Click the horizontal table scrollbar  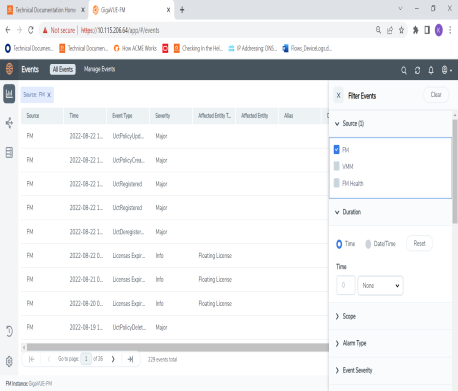tap(177, 347)
